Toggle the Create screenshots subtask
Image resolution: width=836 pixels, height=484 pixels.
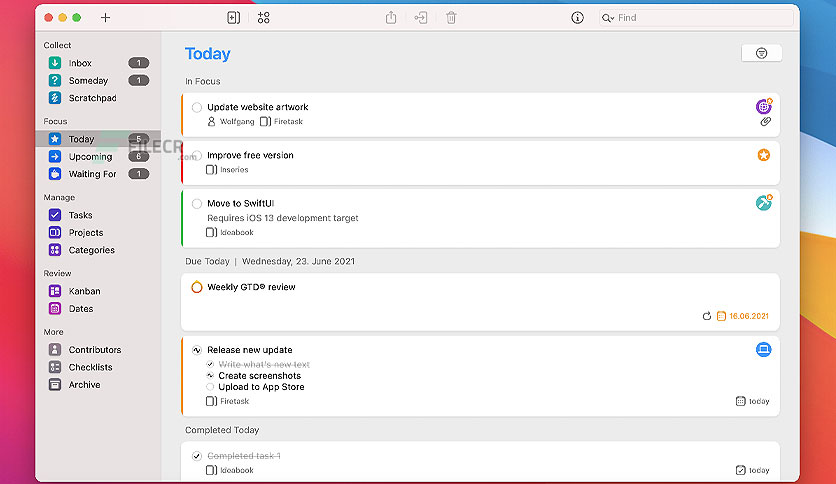(x=210, y=376)
